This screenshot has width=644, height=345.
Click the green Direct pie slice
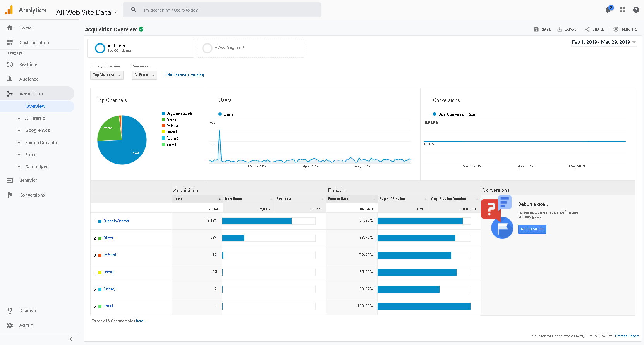[x=109, y=128]
